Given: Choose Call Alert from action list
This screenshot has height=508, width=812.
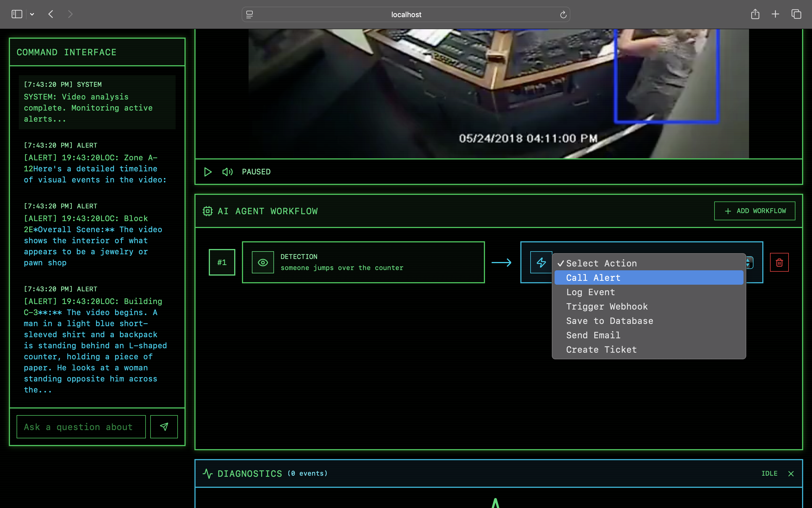Looking at the screenshot, I should tap(593, 277).
